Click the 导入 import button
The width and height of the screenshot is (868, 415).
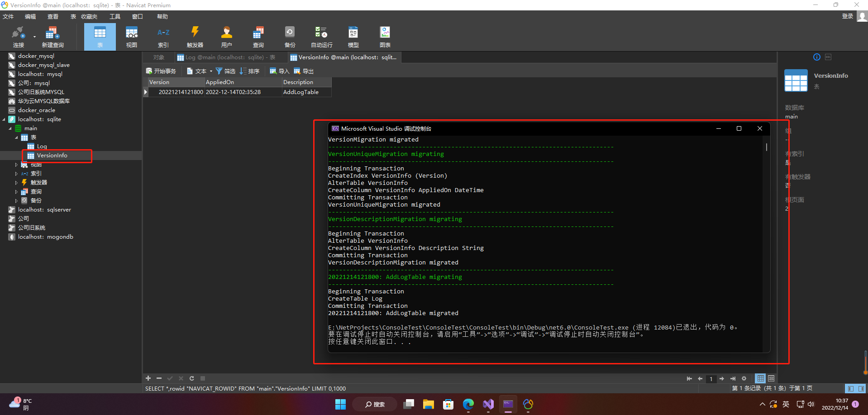[x=279, y=71]
